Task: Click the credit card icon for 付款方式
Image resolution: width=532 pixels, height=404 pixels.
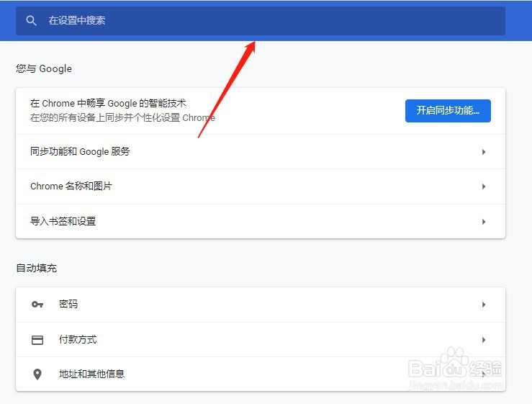Action: [x=37, y=340]
